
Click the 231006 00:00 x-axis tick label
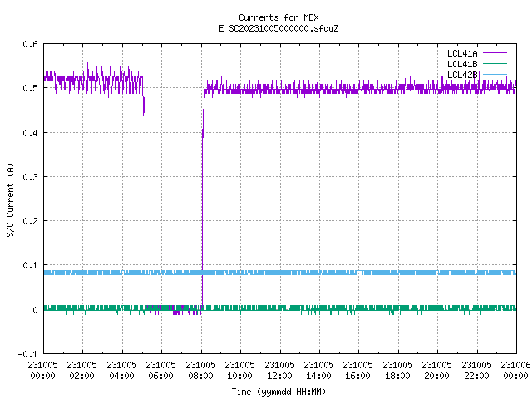click(x=515, y=371)
